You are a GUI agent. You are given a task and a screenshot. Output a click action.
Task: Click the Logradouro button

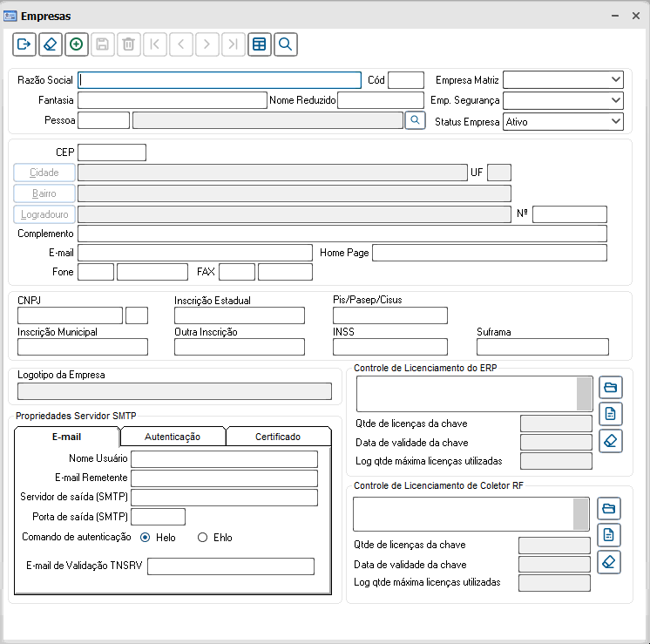point(44,214)
